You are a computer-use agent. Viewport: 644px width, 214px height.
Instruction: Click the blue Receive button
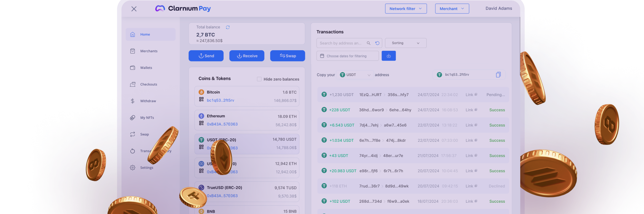247,56
